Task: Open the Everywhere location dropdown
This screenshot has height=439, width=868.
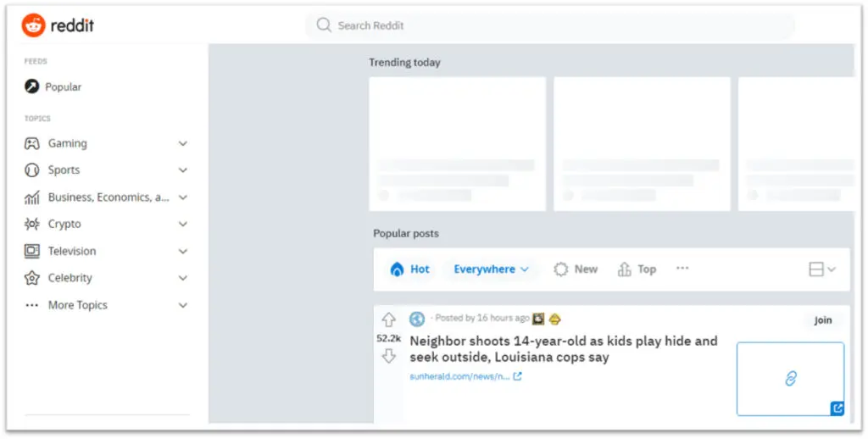Action: tap(491, 269)
